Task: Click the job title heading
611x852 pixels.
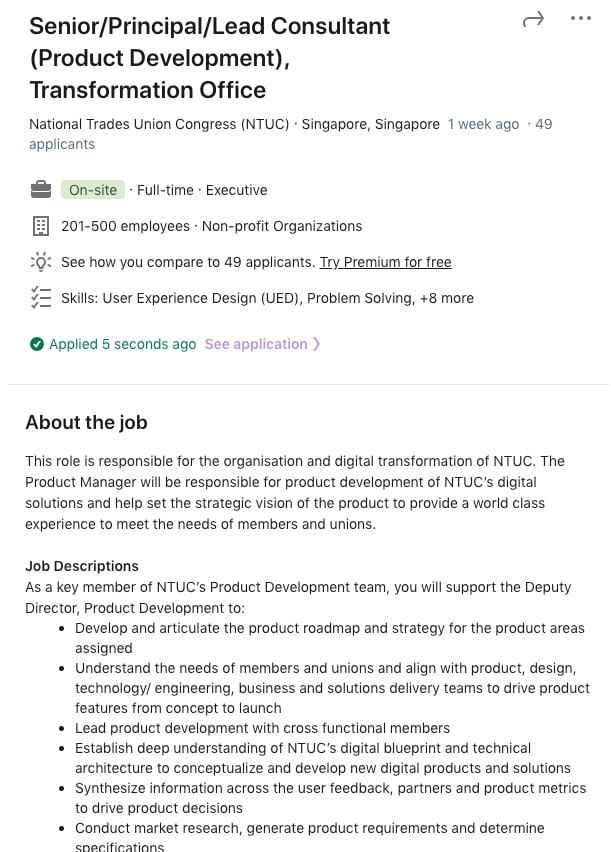Action: point(209,57)
